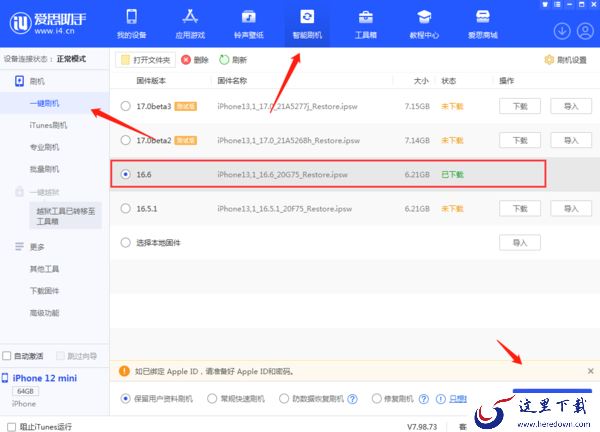
Task: Open 其他工具 in the sidebar
Action: [x=44, y=269]
